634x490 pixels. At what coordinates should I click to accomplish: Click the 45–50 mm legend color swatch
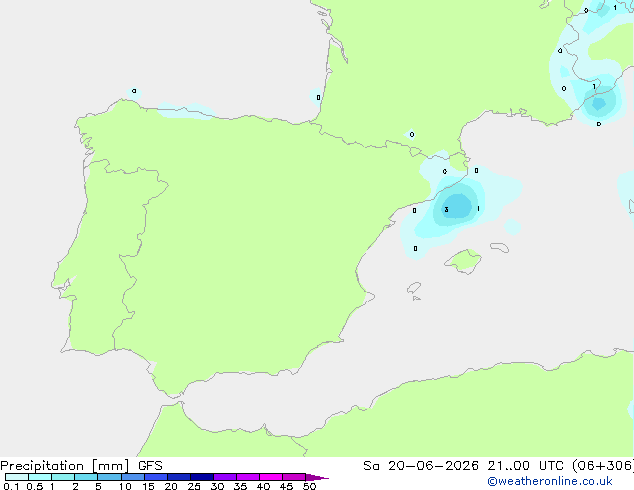coord(294,477)
